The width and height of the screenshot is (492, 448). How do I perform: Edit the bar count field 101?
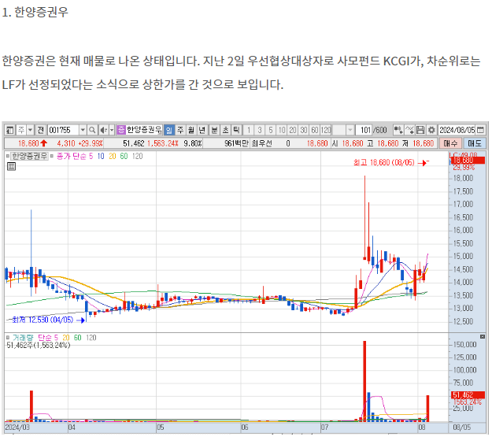coord(364,130)
